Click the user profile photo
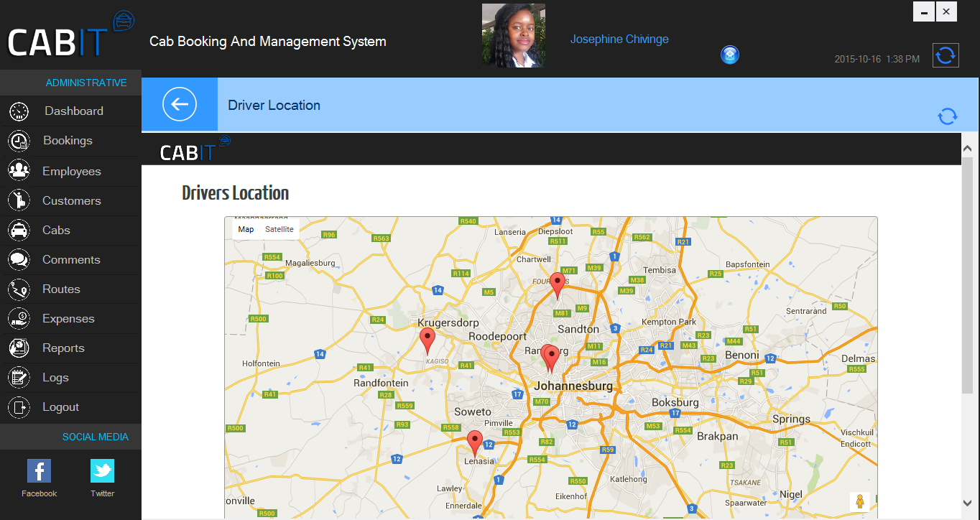Screen dimensions: 980x520 coord(513,36)
